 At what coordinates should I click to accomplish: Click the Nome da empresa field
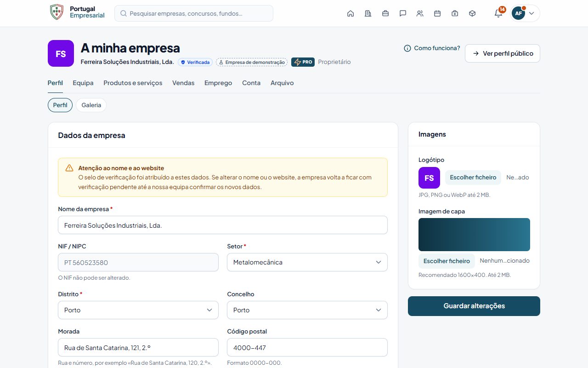tap(223, 225)
